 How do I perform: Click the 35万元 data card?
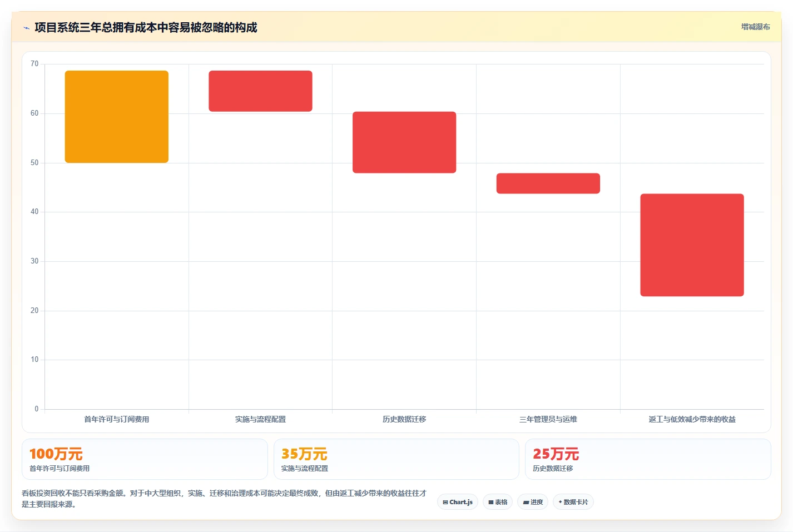coord(396,459)
